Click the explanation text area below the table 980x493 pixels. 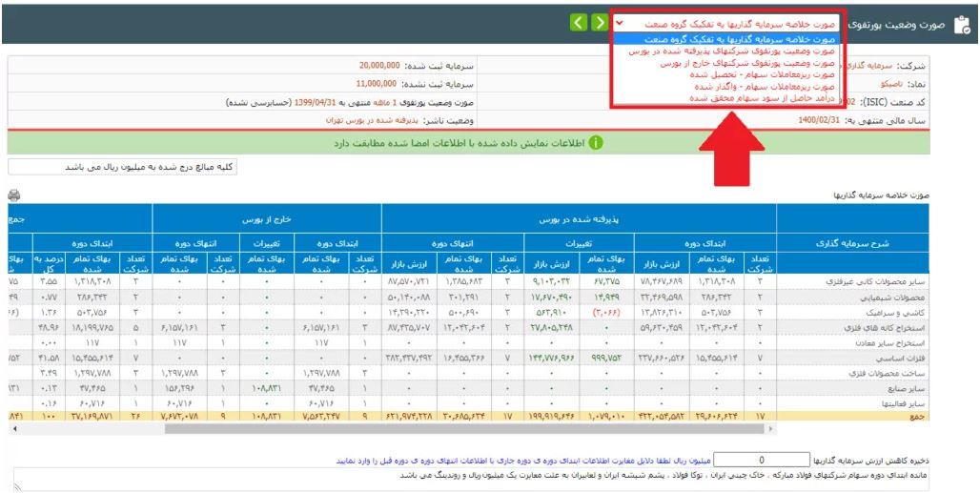pos(469,478)
